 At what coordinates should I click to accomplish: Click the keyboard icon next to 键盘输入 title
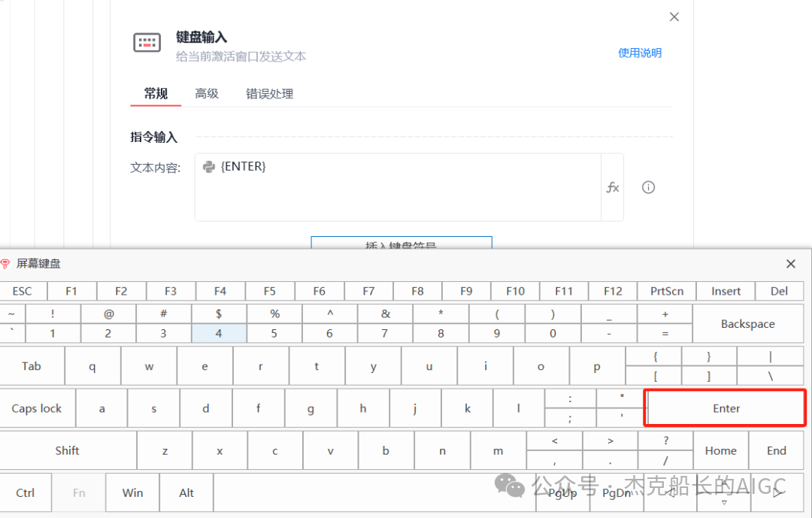click(x=147, y=42)
